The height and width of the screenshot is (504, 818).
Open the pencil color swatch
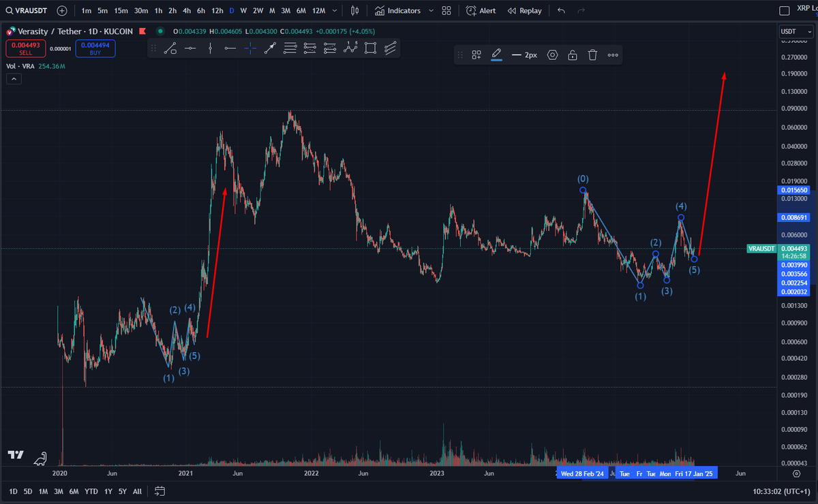[497, 54]
